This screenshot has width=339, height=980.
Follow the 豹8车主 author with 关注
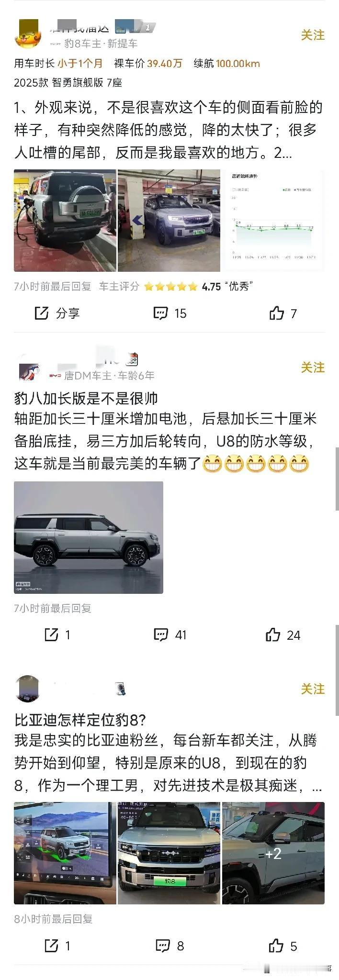313,35
